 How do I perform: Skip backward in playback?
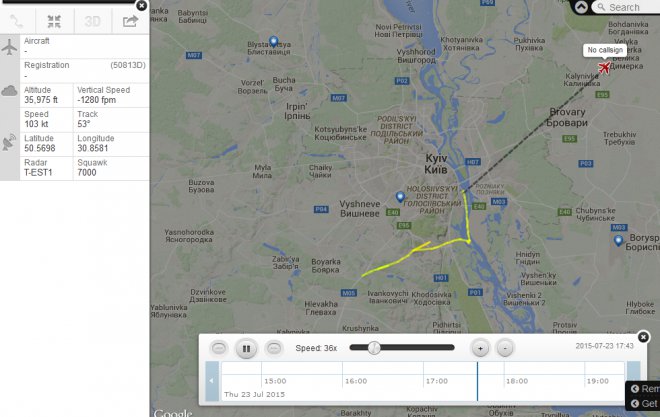(218, 348)
